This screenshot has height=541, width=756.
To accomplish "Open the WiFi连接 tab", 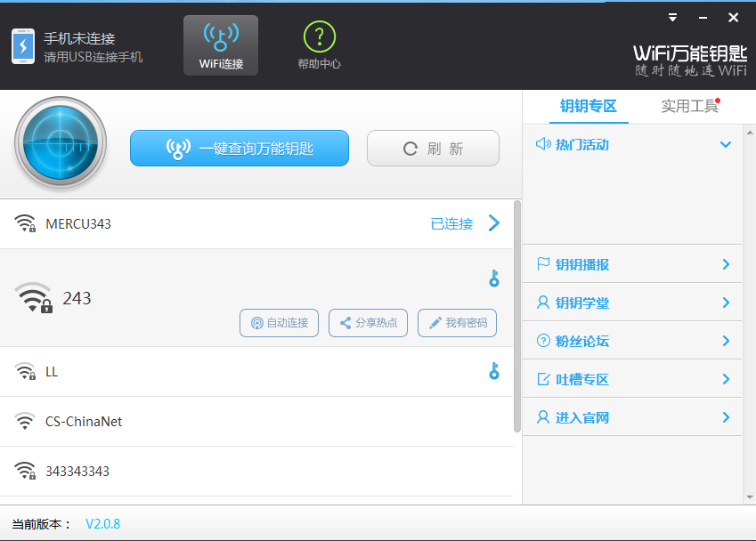I will [x=221, y=45].
